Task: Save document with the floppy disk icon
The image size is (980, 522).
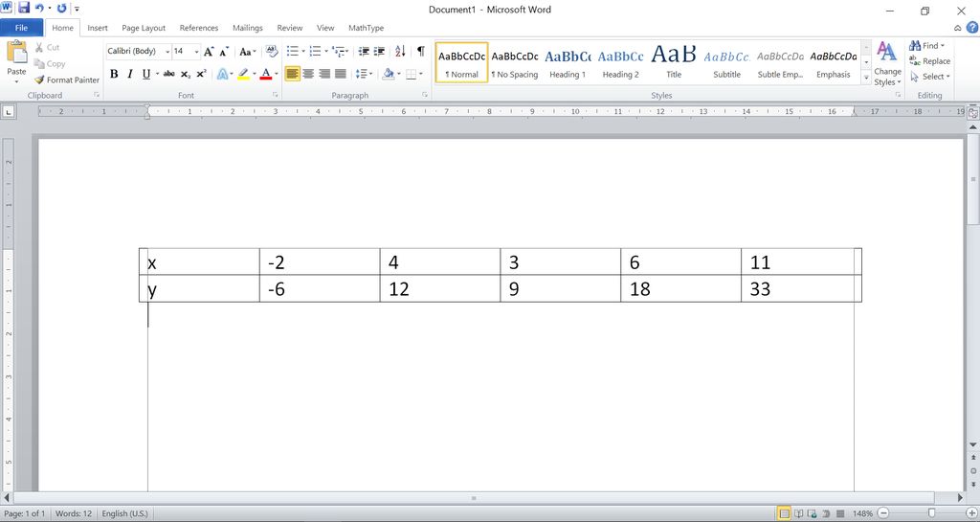Action: (x=24, y=8)
